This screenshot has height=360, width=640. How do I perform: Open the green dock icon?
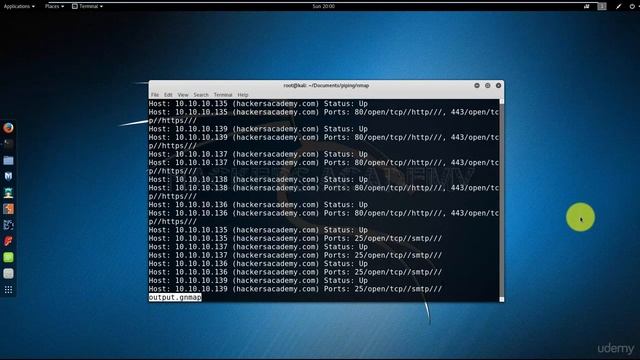click(x=8, y=257)
